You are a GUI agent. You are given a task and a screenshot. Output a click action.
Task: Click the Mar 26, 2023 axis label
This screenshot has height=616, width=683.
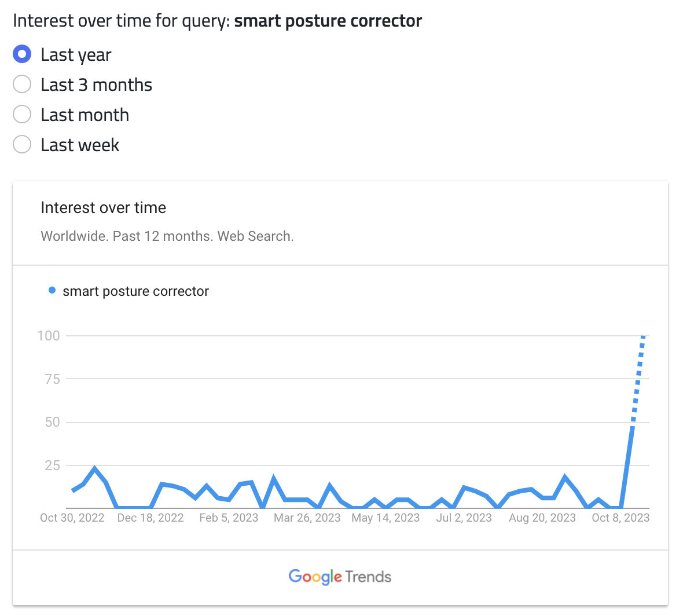point(307,518)
